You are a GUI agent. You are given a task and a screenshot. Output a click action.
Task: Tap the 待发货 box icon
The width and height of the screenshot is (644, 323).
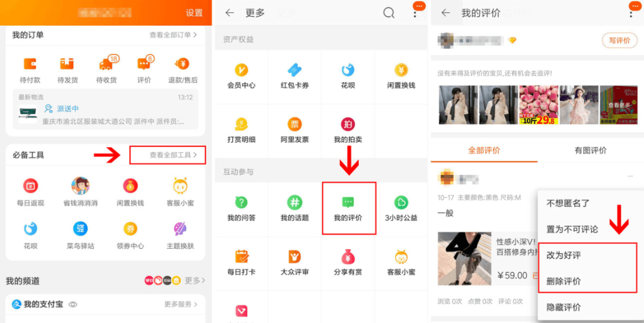[67, 64]
